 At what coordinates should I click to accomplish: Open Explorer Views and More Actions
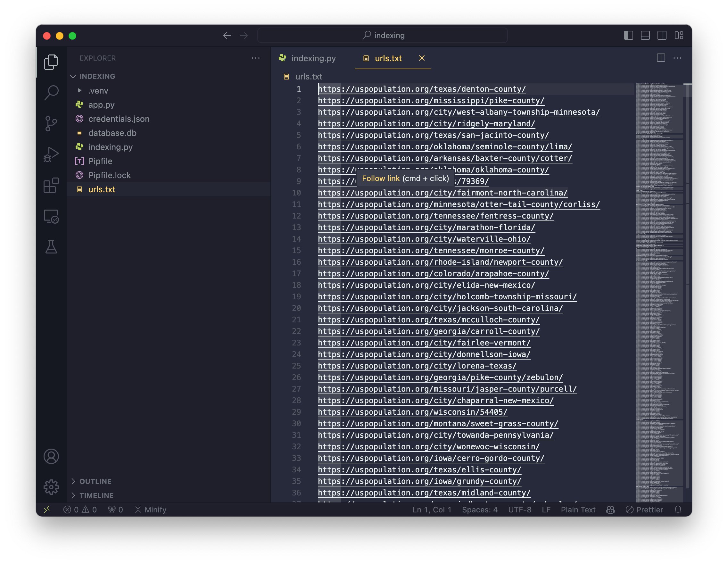pyautogui.click(x=256, y=58)
